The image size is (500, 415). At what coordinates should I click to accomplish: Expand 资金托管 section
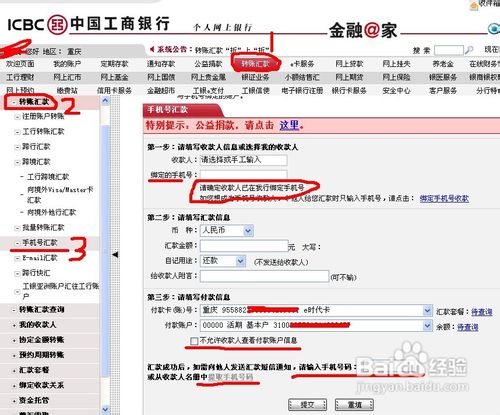point(14,401)
